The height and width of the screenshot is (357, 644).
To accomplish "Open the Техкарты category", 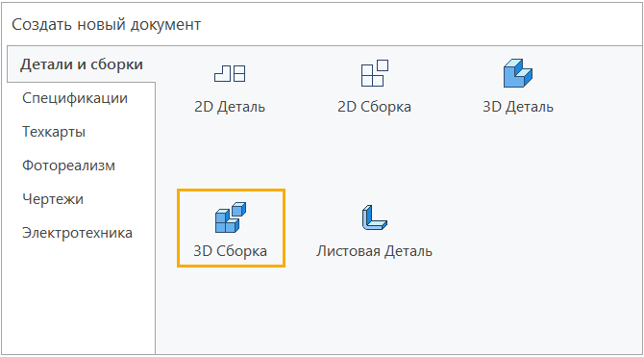I will point(54,132).
